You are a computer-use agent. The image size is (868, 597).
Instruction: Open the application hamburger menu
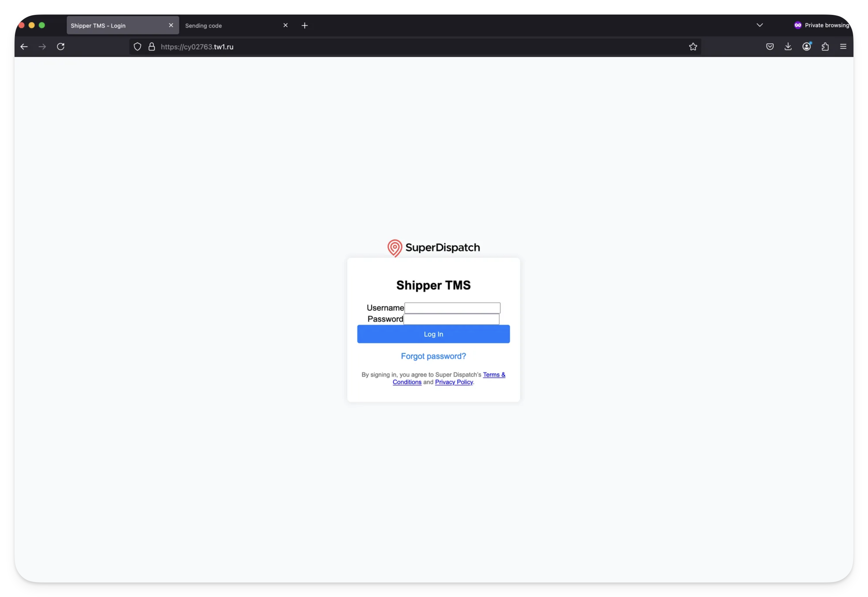pyautogui.click(x=843, y=47)
